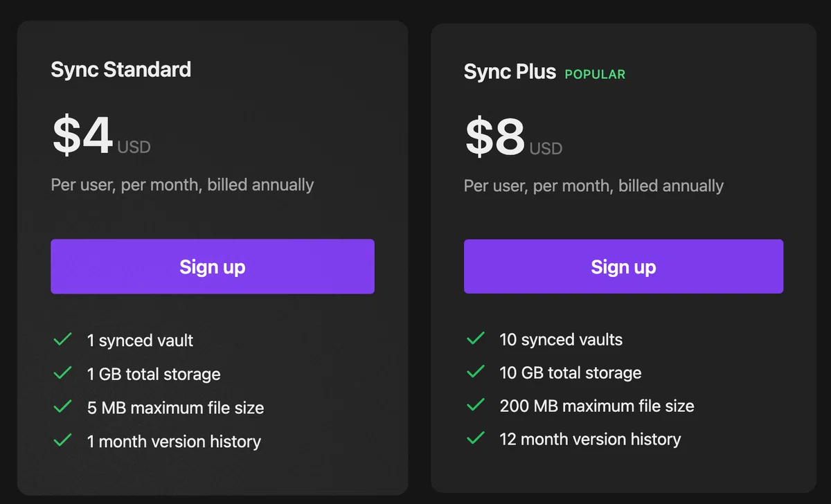Click checkmark beside 1 synced vault
This screenshot has height=504, width=831.
pyautogui.click(x=63, y=339)
